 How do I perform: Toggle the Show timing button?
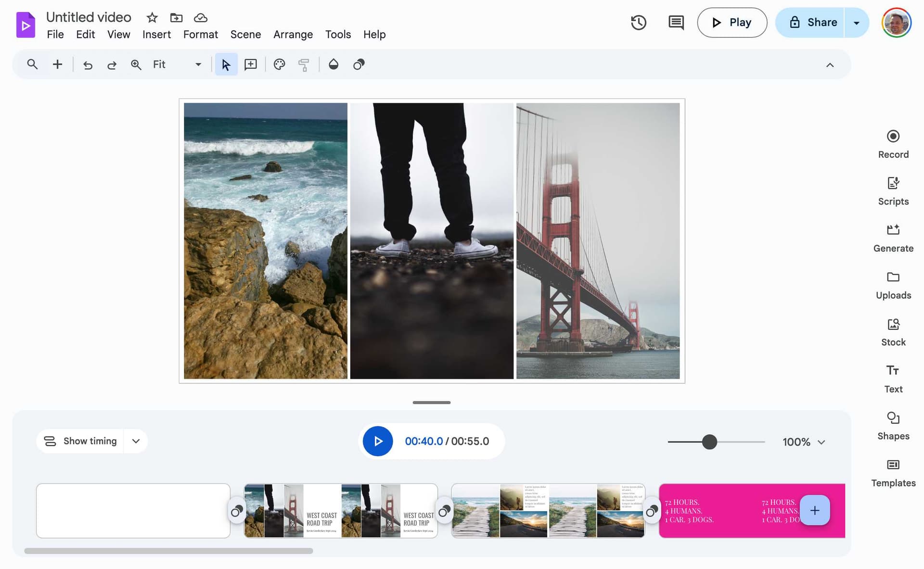(80, 441)
